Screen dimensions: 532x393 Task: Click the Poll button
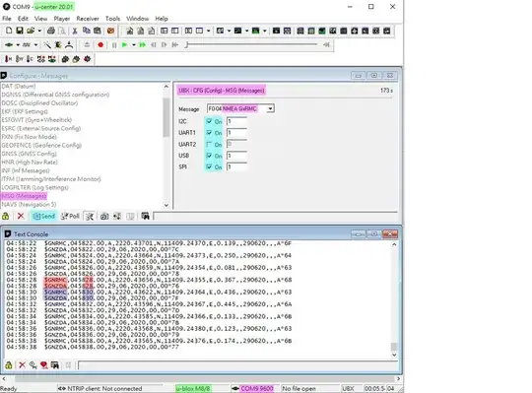[70, 217]
